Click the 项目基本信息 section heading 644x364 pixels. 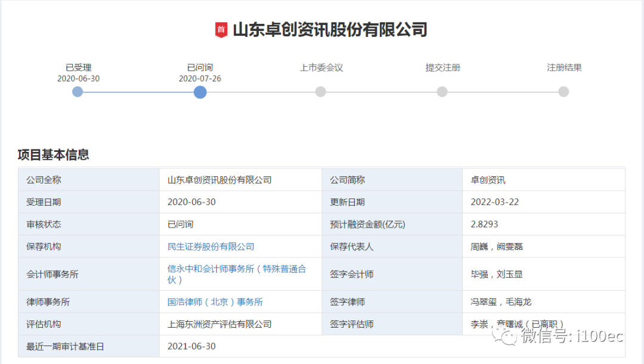coord(54,155)
